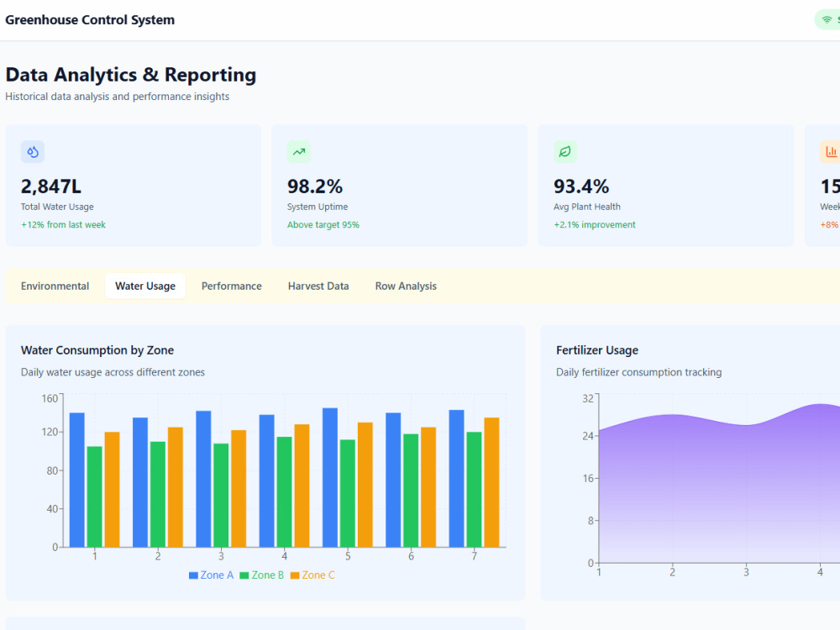Click the day 4 Zone B green bar
The height and width of the screenshot is (630, 840).
pyautogui.click(x=285, y=491)
